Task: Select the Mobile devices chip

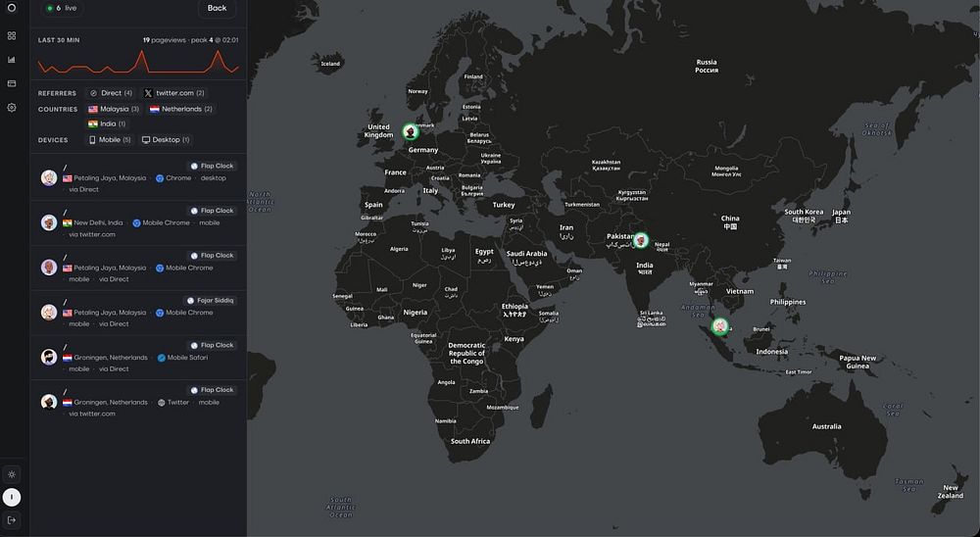Action: coord(110,140)
